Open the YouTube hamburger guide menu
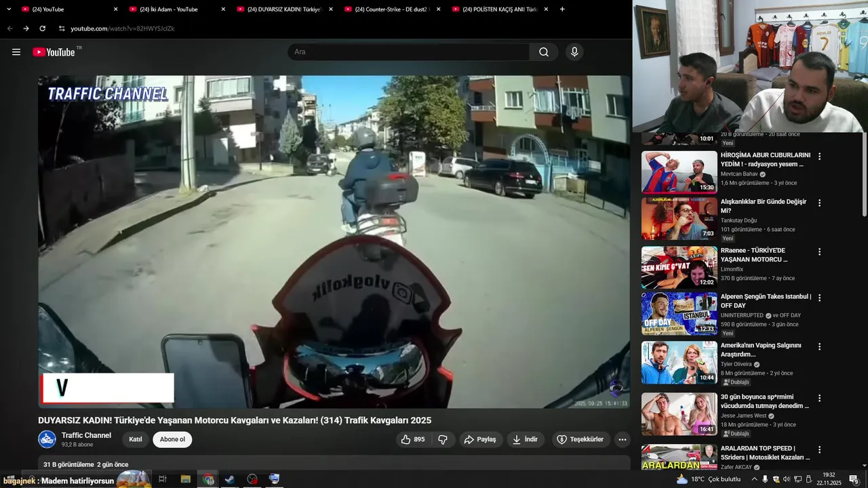 tap(16, 52)
